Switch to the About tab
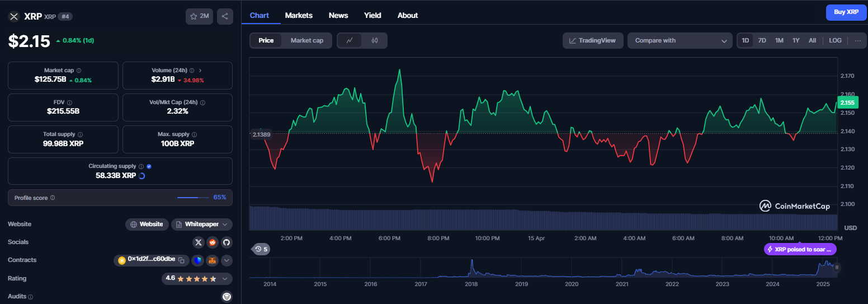The height and width of the screenshot is (304, 868). pos(408,15)
